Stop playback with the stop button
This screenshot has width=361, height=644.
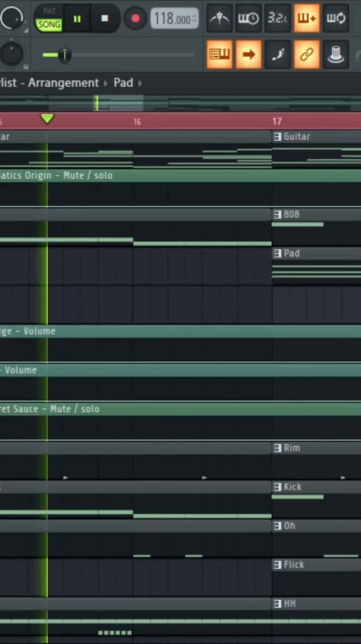105,18
